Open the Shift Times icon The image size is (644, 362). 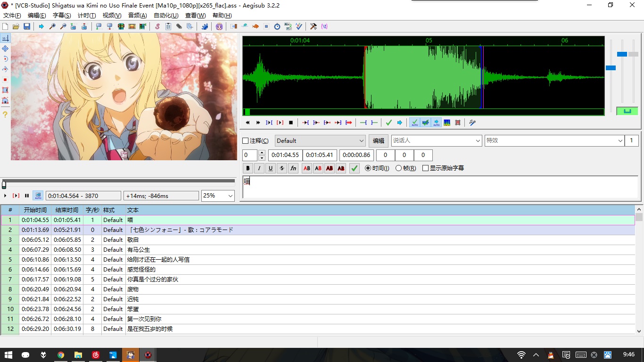[233, 26]
